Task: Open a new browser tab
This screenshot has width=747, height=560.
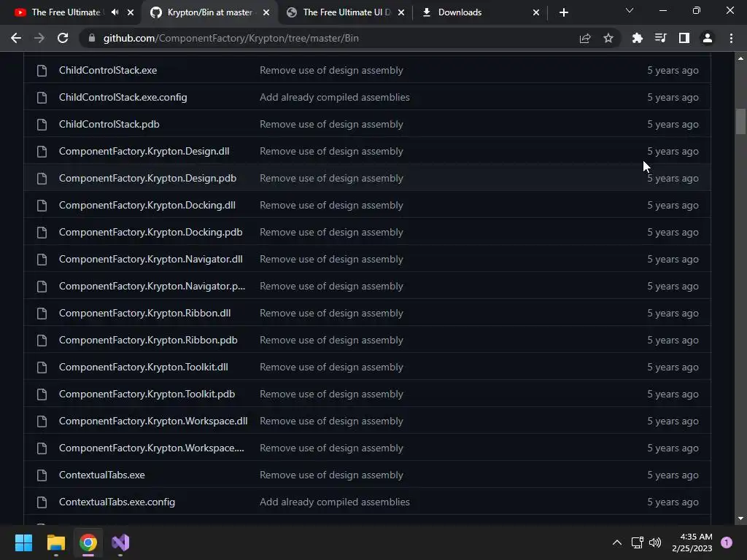Action: coord(564,12)
